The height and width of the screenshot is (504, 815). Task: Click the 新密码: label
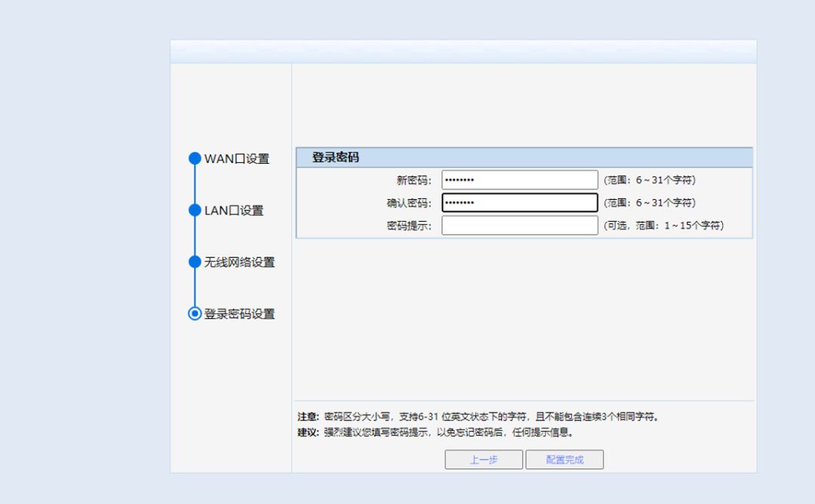coord(414,180)
